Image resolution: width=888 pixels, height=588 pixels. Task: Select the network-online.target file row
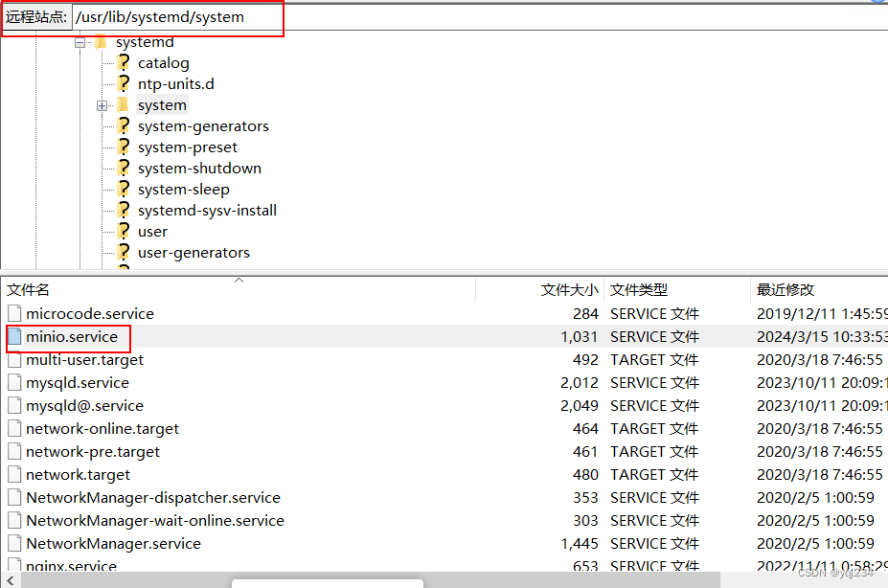click(x=102, y=428)
